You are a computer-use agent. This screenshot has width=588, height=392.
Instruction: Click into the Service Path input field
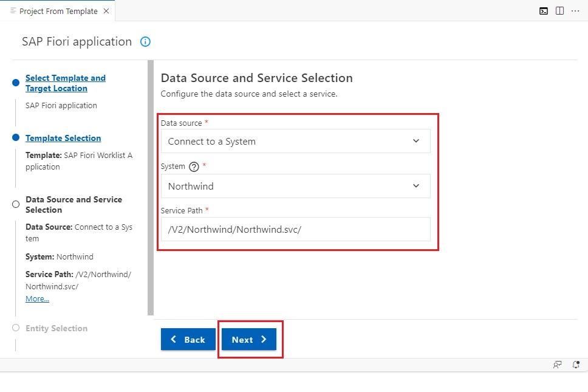(295, 229)
